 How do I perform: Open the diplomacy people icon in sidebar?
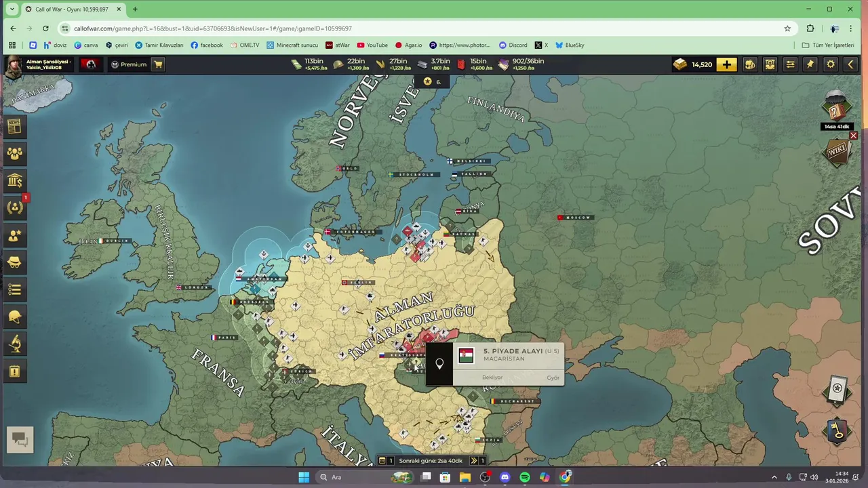[x=15, y=153]
